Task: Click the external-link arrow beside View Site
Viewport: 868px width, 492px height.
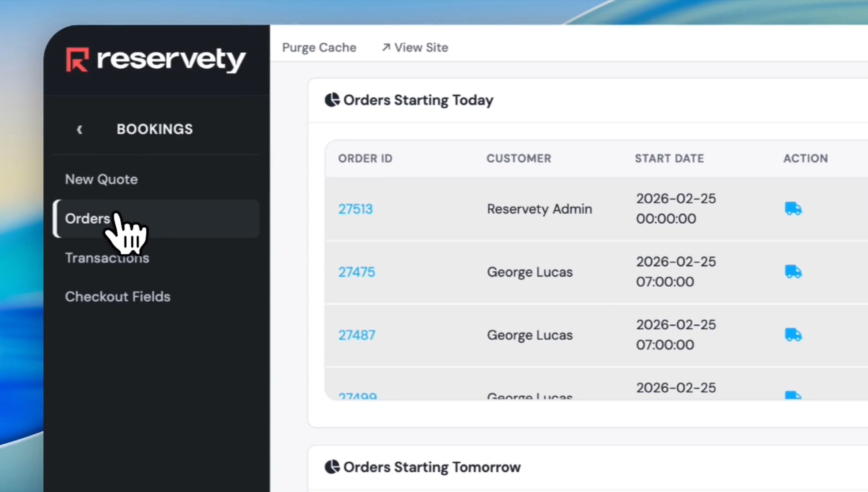Action: (x=385, y=47)
